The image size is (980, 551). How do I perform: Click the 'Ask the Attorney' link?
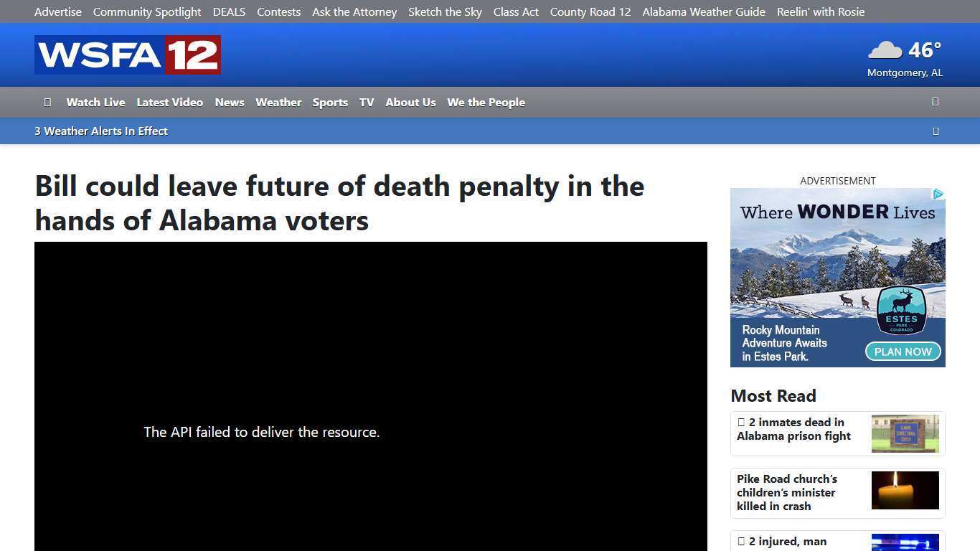click(x=354, y=11)
